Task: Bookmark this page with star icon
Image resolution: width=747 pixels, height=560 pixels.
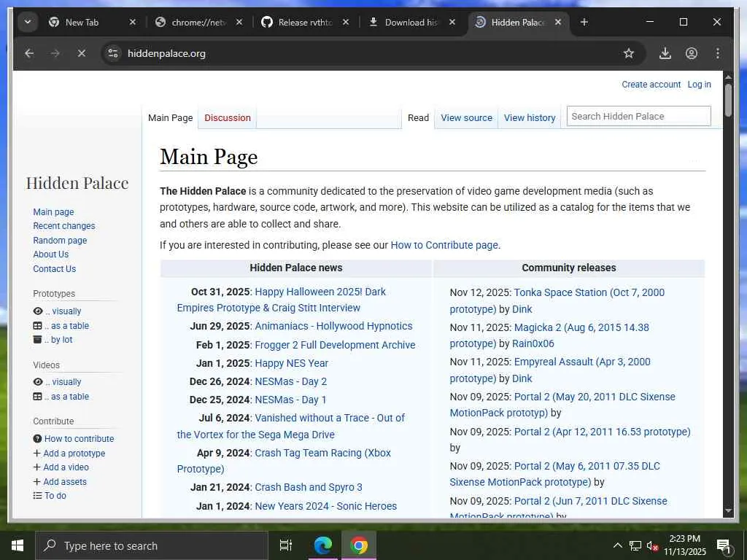Action: (x=629, y=53)
